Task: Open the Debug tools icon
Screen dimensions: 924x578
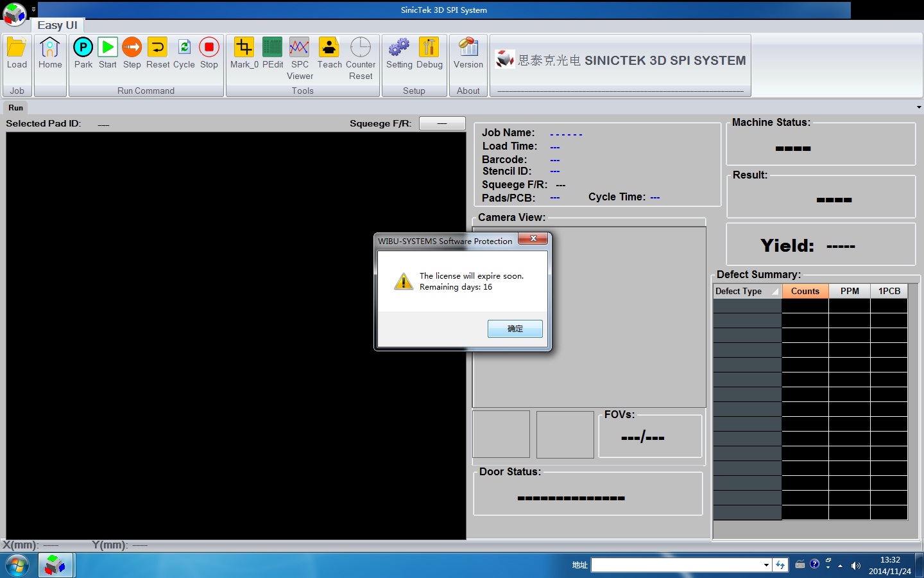Action: tap(429, 48)
